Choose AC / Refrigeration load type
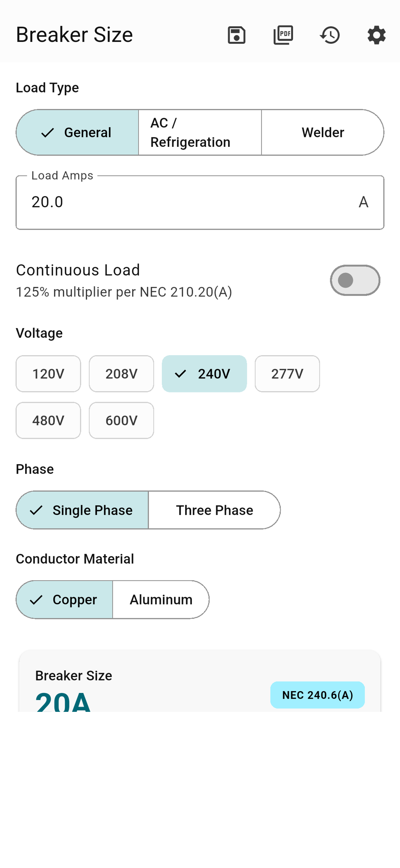 [200, 133]
